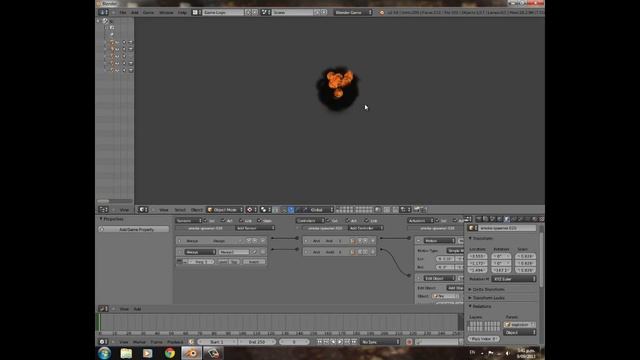Open the Add Controller dropdown

coord(365,228)
